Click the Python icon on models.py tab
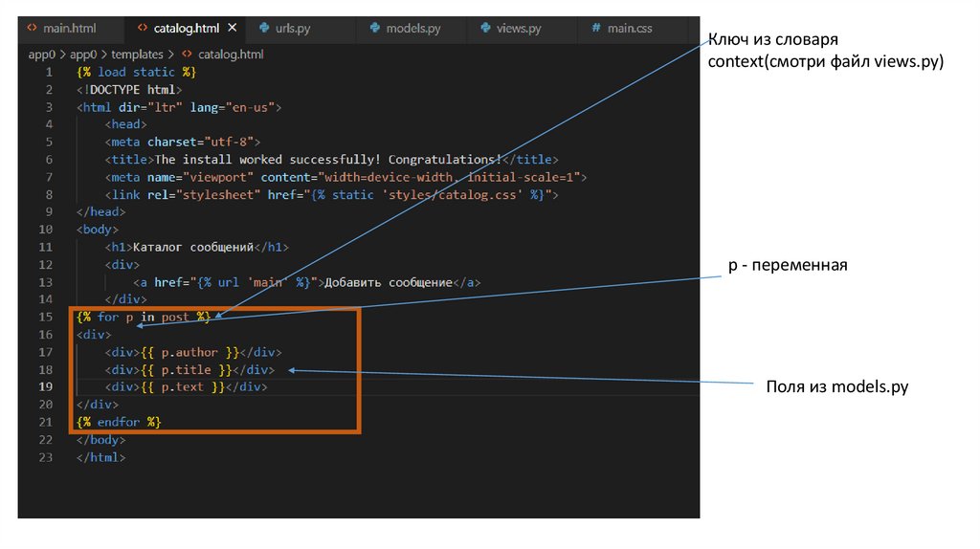Screen dimensions: 980x549 click(x=374, y=28)
